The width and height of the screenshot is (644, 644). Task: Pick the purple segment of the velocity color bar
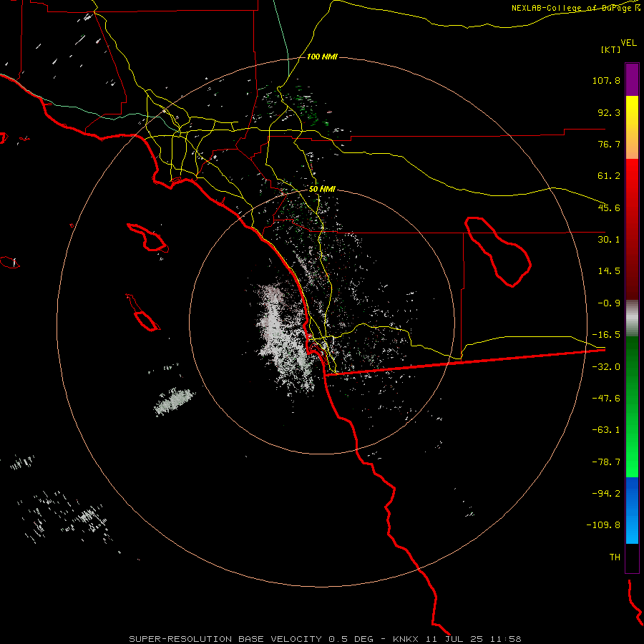coord(632,79)
